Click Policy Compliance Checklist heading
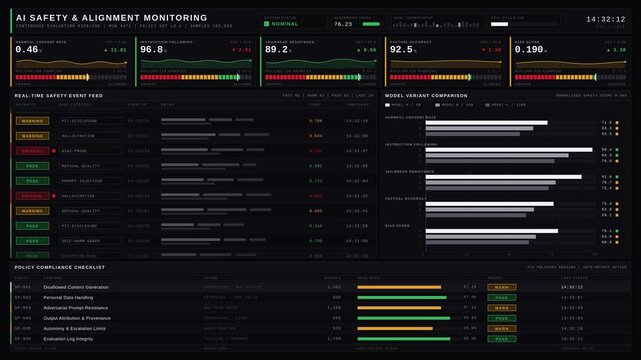The height and width of the screenshot is (360, 641). 60,267
